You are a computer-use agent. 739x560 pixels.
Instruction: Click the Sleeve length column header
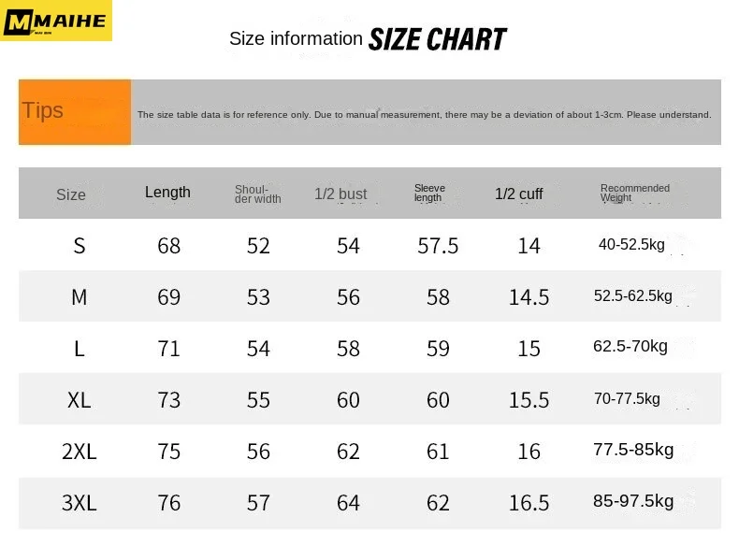429,193
